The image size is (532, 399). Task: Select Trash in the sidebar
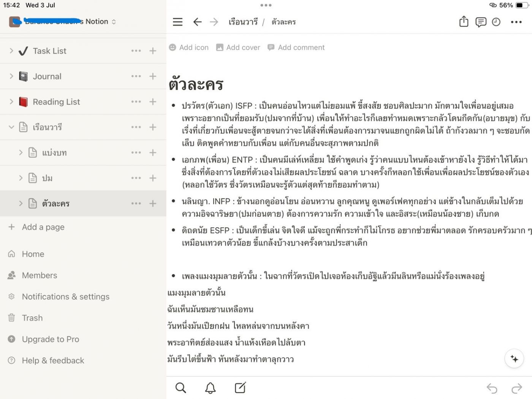pos(32,318)
